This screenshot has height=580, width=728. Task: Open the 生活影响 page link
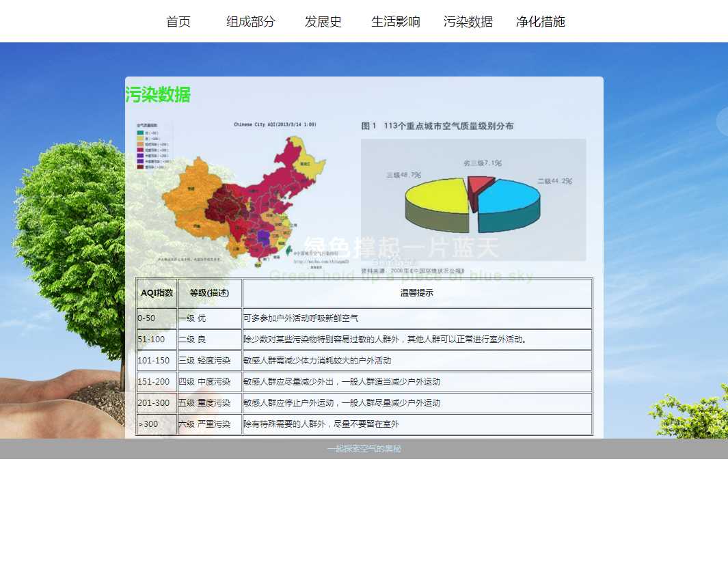tap(396, 22)
